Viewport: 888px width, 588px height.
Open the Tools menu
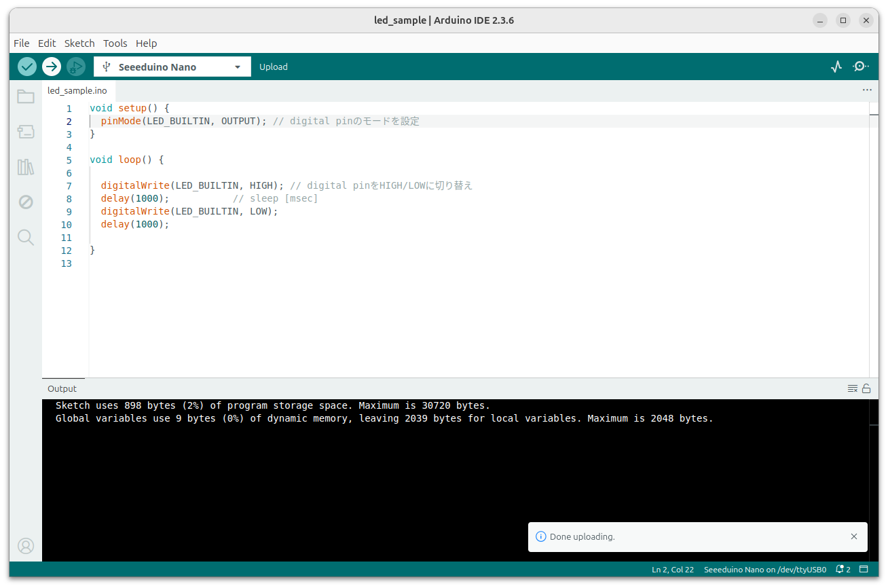pyautogui.click(x=115, y=43)
